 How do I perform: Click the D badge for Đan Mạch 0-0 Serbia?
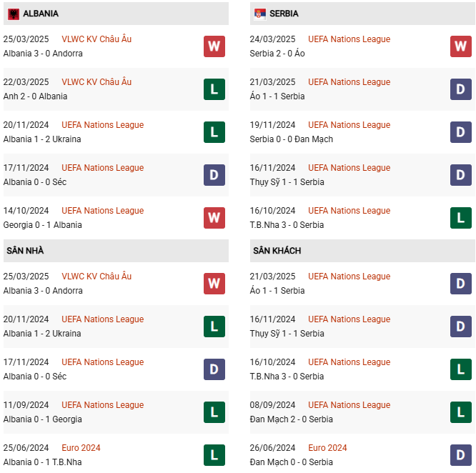click(x=460, y=455)
